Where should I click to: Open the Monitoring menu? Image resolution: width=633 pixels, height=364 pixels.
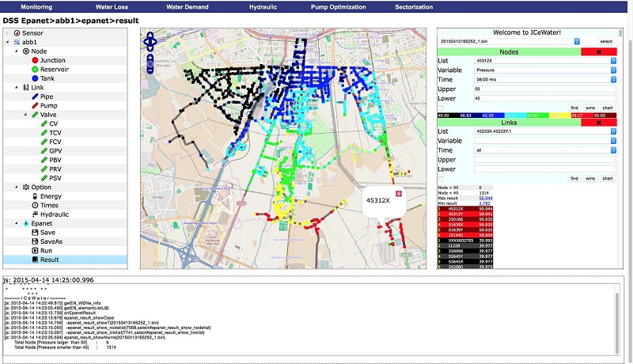pos(36,7)
